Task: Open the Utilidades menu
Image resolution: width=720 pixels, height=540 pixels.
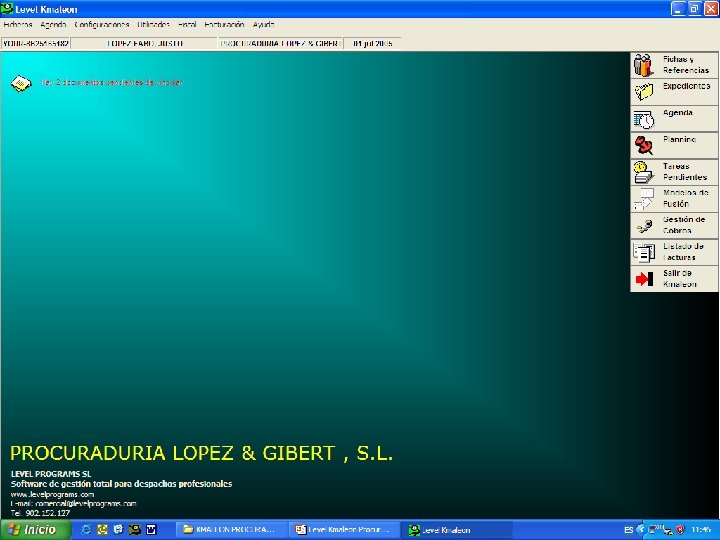Action: (x=153, y=25)
